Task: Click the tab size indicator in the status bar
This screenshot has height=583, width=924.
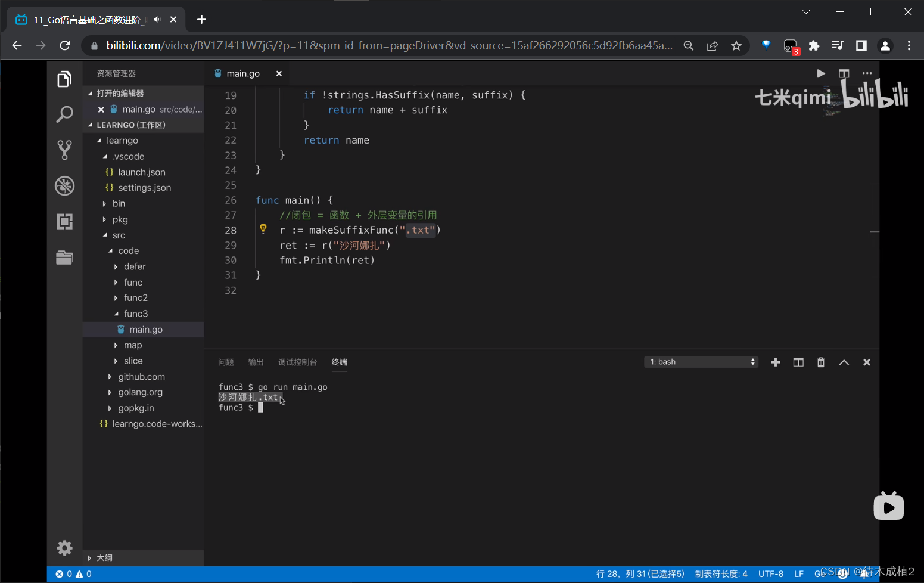Action: pos(721,574)
